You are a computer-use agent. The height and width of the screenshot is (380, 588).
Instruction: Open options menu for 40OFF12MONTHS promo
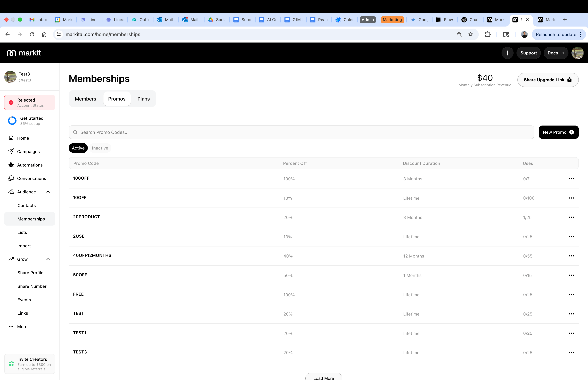pyautogui.click(x=571, y=256)
